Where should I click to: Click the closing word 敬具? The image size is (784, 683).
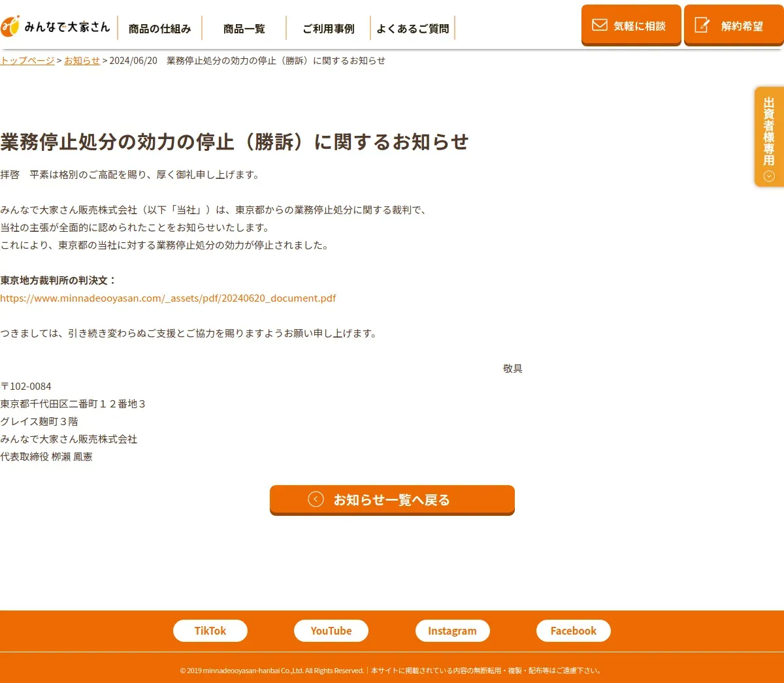[513, 368]
